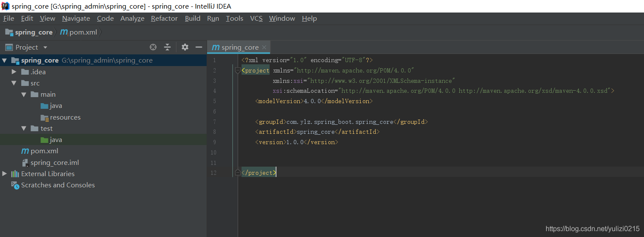The height and width of the screenshot is (237, 644).
Task: Click the main folder icon
Action: [x=35, y=94]
